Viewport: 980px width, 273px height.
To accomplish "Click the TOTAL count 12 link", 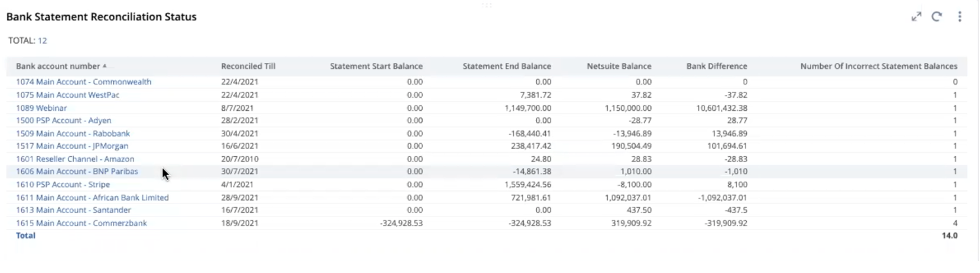I will tap(42, 41).
